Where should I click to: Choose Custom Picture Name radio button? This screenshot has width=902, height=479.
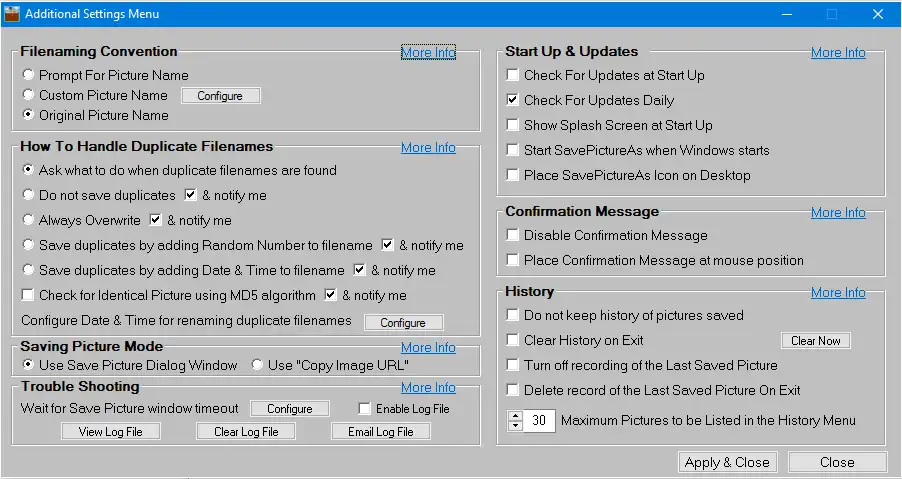pos(28,95)
